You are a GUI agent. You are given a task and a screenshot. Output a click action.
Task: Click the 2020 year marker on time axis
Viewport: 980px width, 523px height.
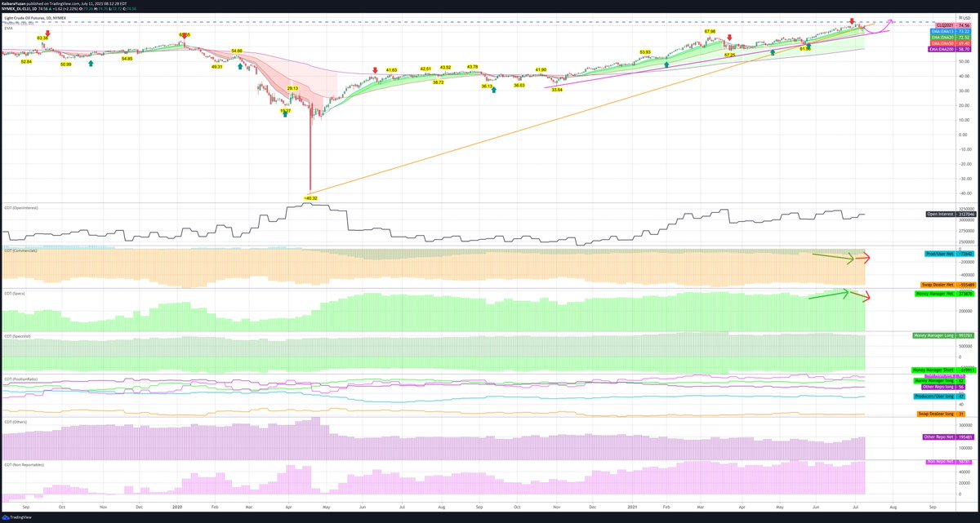click(179, 505)
